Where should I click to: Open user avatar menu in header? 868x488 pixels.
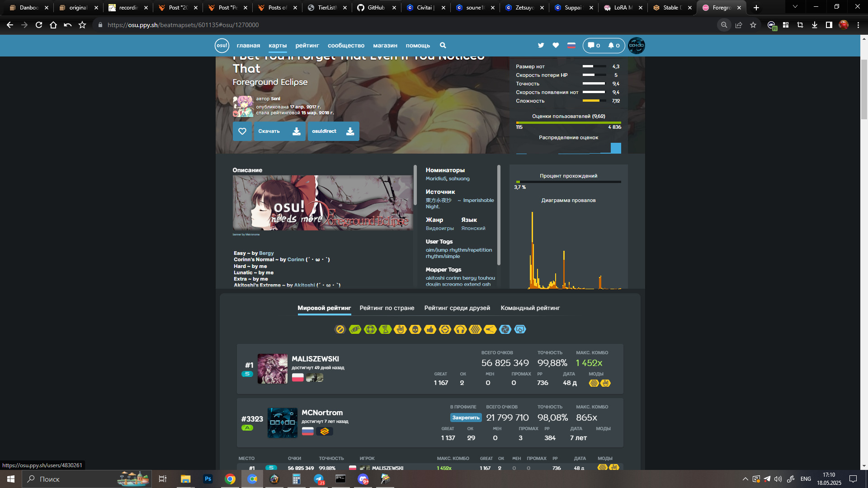(x=636, y=45)
